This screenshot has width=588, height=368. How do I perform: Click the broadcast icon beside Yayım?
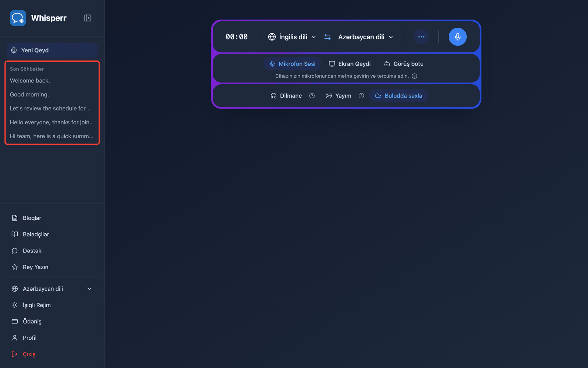[x=329, y=96]
